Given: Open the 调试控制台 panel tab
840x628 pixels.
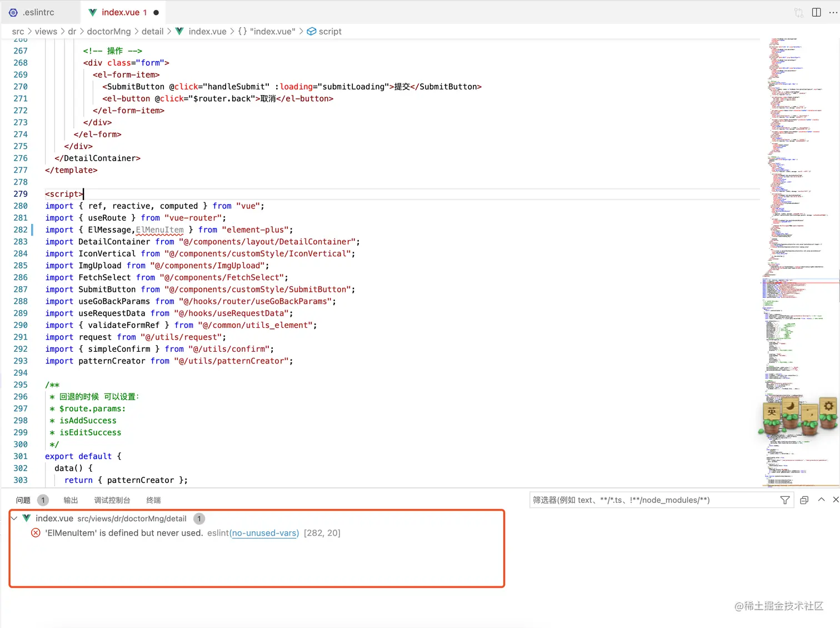Looking at the screenshot, I should point(112,500).
